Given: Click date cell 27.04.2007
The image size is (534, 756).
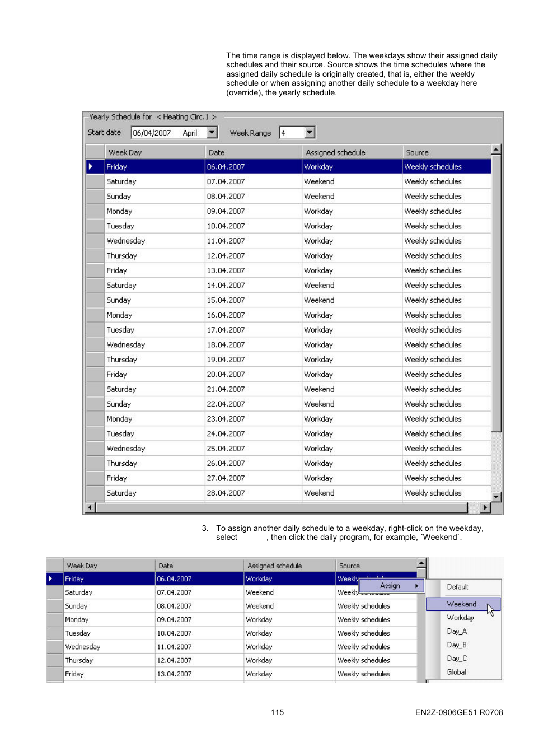Looking at the screenshot, I should coord(254,478).
